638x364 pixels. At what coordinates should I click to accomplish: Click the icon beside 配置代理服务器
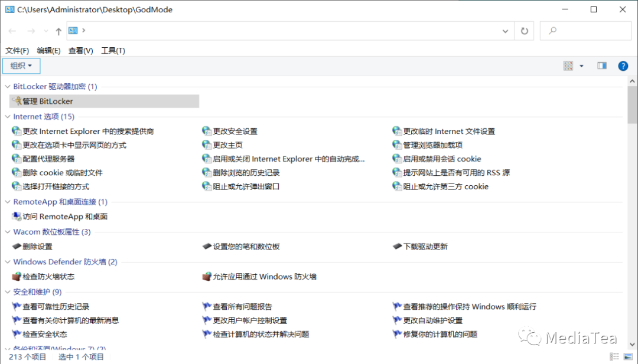[x=17, y=159]
